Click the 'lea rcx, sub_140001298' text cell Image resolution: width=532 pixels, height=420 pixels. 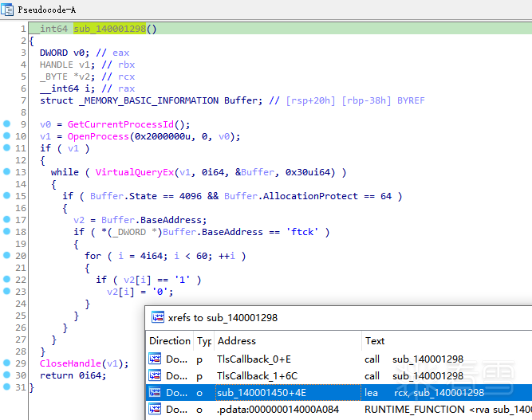424,393
